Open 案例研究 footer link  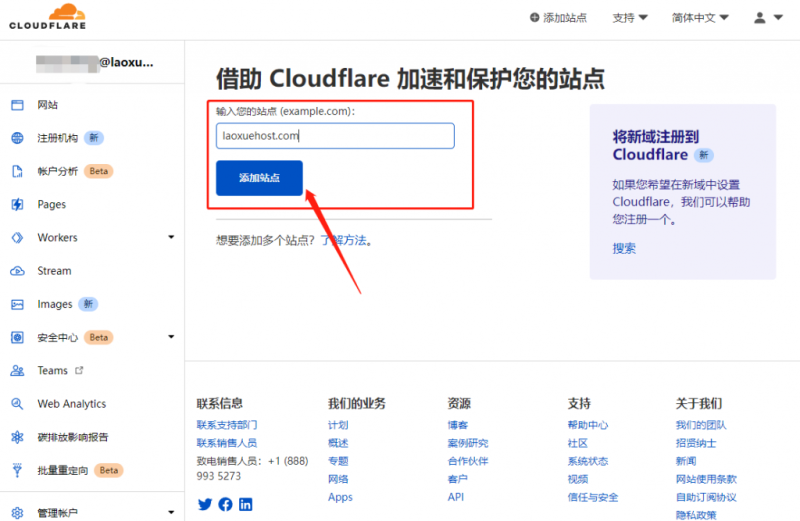coord(468,443)
